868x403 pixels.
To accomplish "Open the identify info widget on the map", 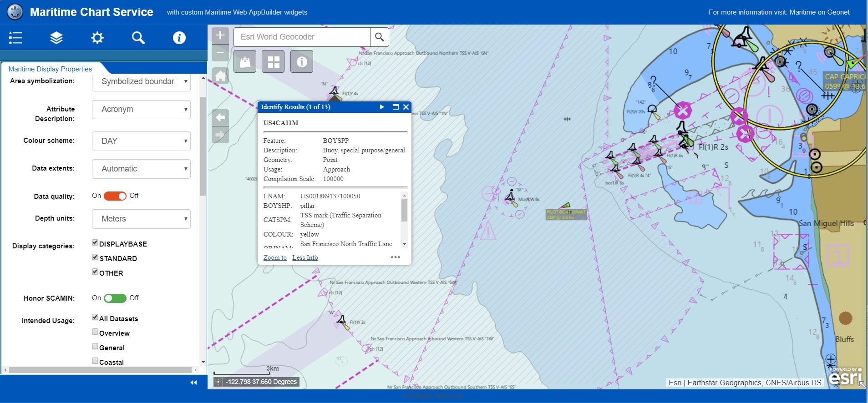I will 302,61.
